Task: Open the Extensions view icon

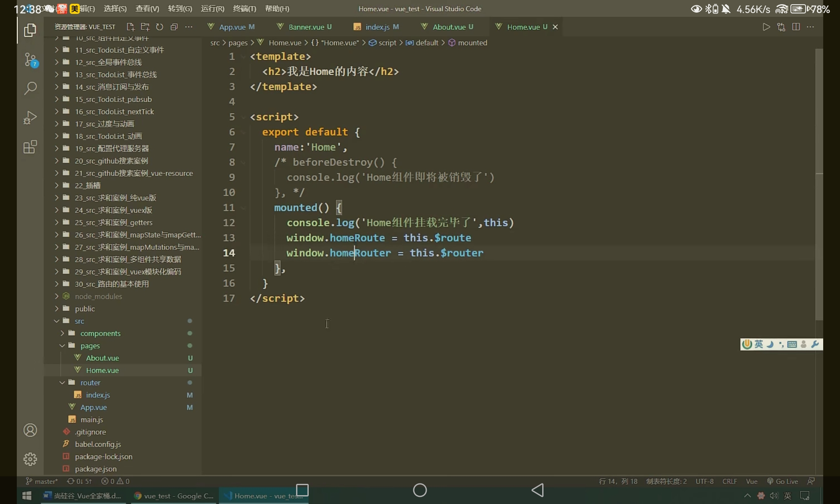Action: 30,147
